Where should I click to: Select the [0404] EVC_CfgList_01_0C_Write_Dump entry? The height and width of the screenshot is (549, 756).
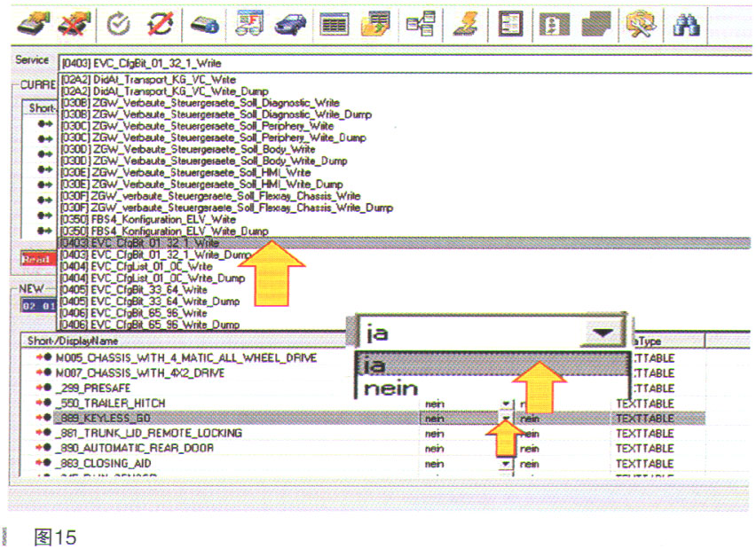coord(153,278)
